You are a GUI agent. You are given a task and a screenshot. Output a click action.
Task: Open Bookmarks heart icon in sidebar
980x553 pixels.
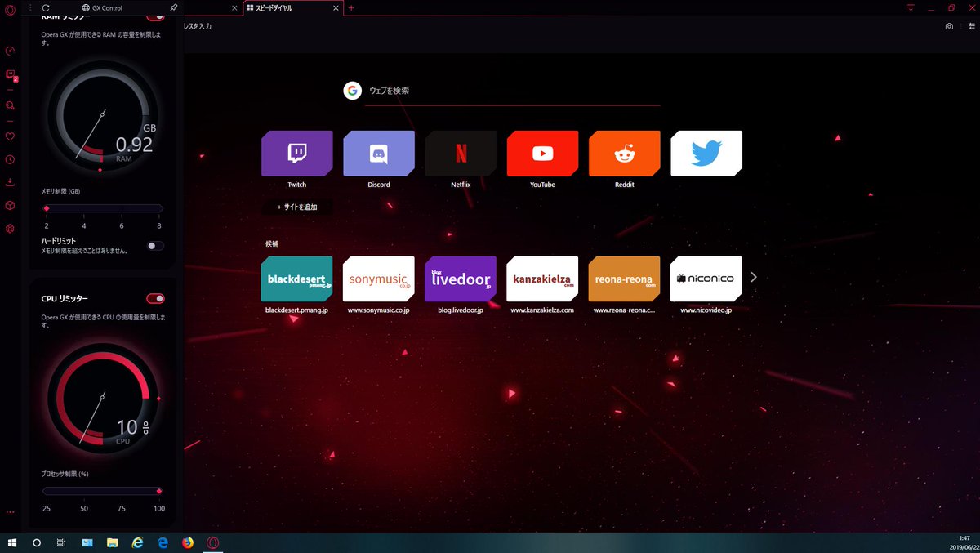point(10,136)
